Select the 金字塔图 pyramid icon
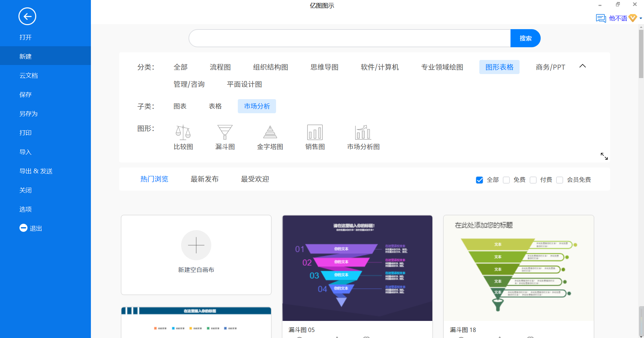Image resolution: width=644 pixels, height=338 pixels. pos(270,132)
